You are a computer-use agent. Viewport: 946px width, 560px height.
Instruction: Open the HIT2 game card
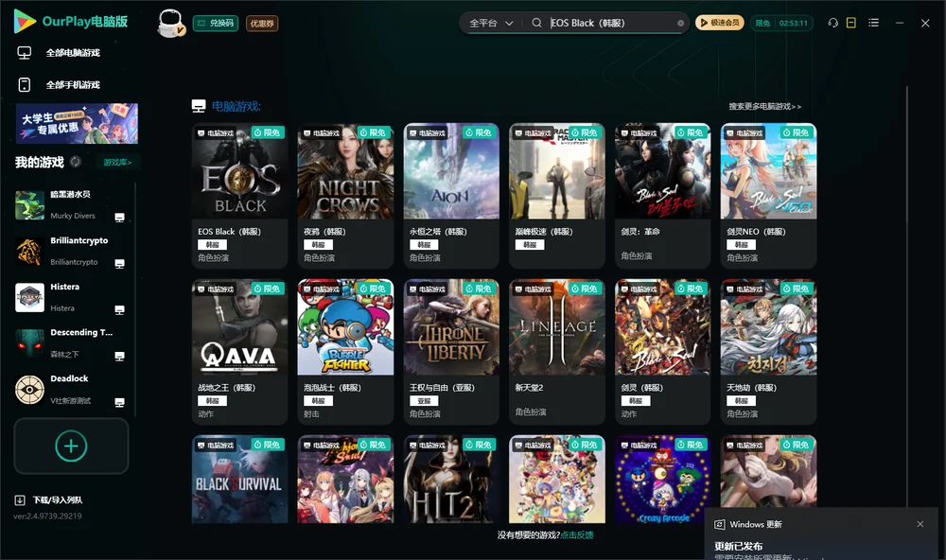451,480
